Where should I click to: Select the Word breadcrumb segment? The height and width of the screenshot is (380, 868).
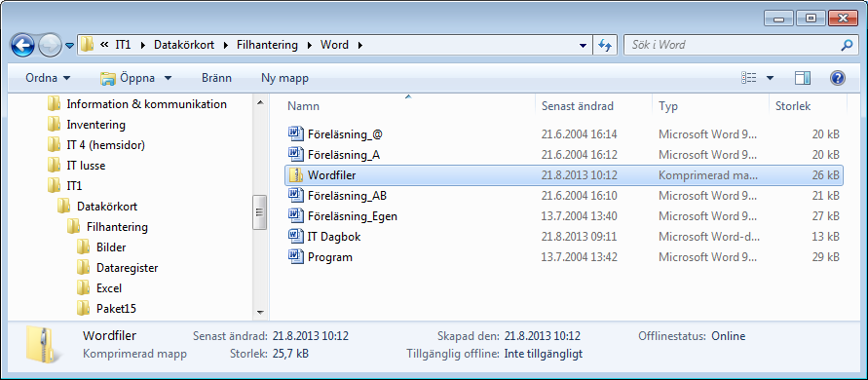(x=334, y=45)
